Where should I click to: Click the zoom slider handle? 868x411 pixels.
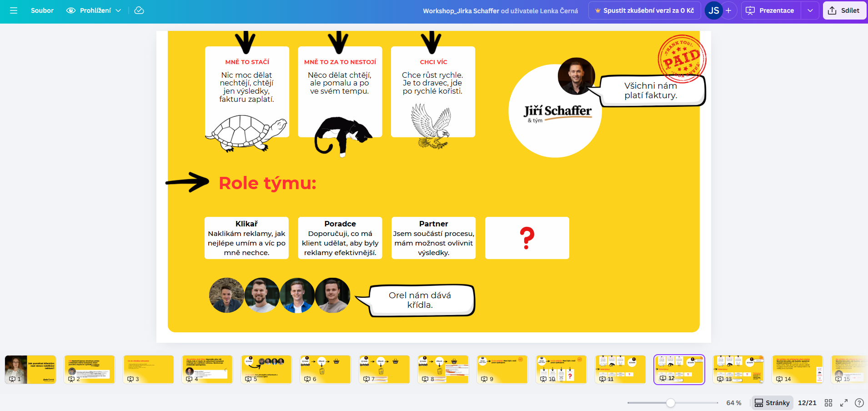(671, 403)
